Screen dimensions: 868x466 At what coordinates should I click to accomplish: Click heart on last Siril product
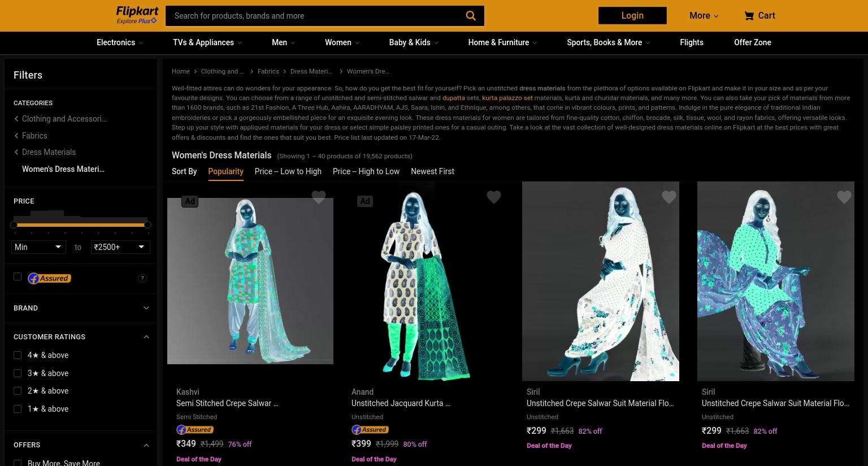844,197
